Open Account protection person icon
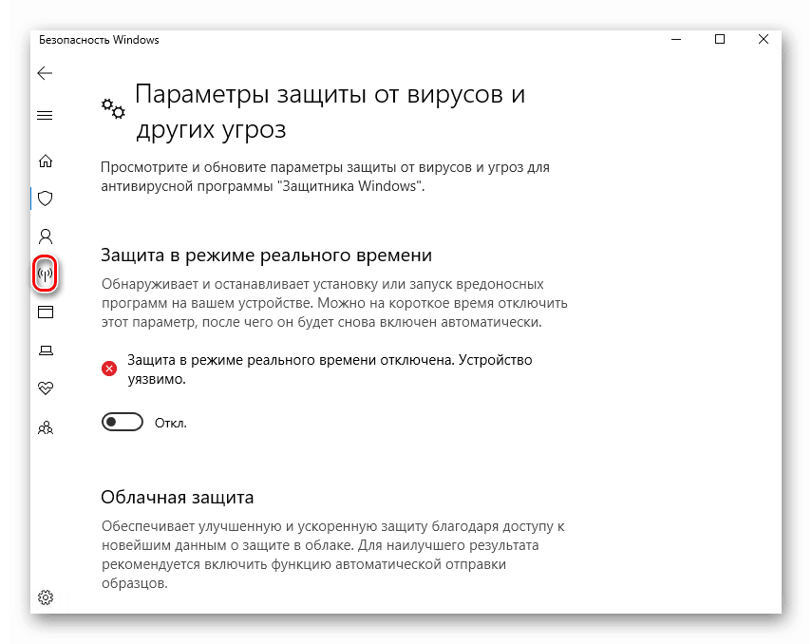812x644 pixels. click(46, 237)
